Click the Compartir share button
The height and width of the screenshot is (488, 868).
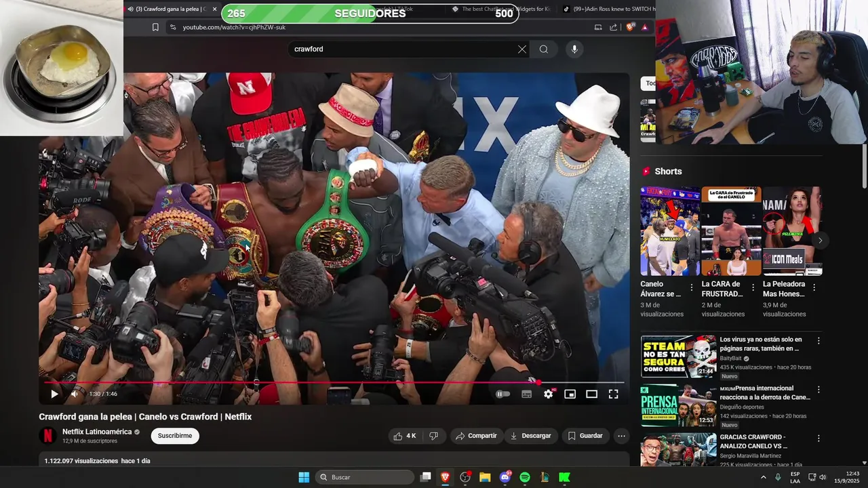[x=476, y=436]
